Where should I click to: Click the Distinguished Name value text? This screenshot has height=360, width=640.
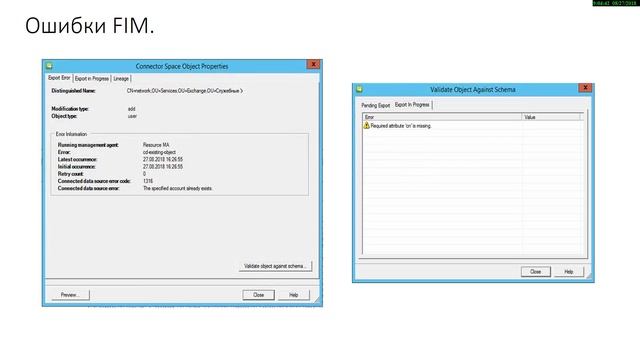pyautogui.click(x=184, y=91)
